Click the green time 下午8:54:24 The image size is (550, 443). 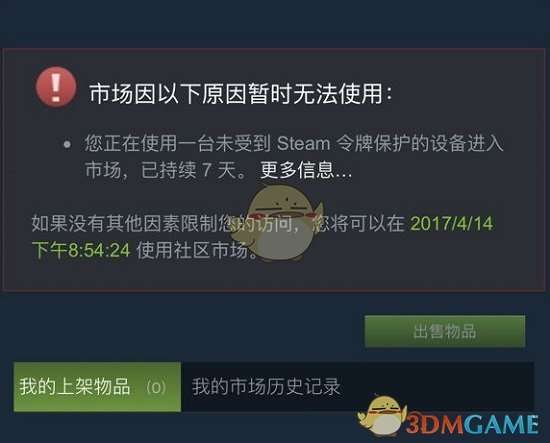coord(81,250)
